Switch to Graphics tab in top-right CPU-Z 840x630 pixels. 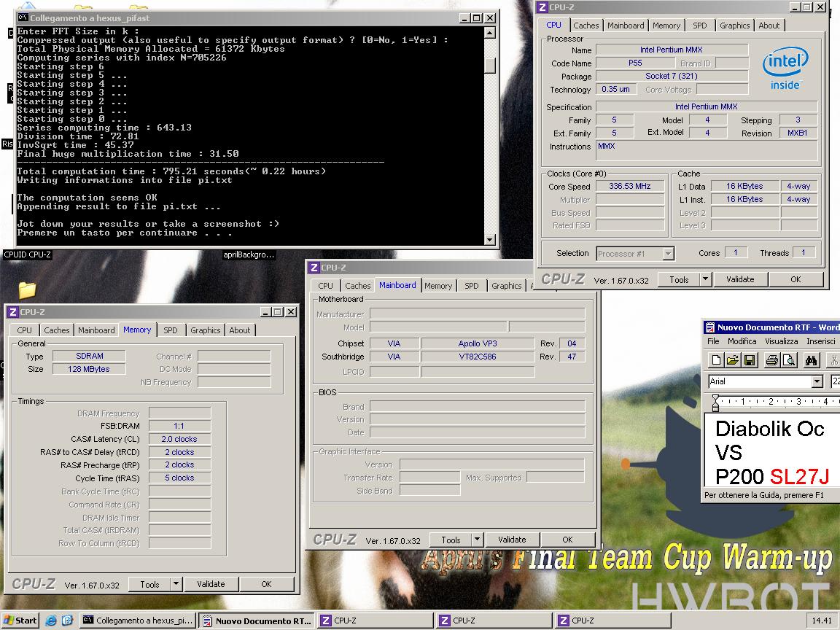[734, 26]
